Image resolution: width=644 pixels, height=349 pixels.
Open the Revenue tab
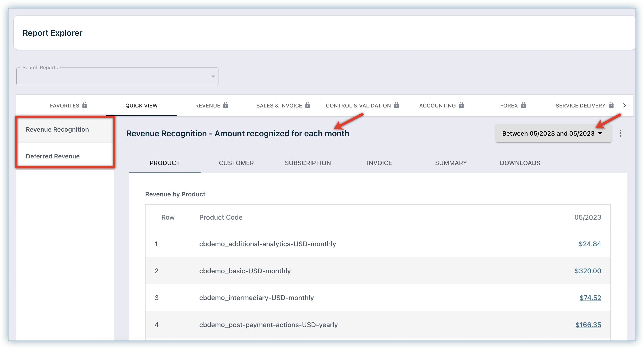pyautogui.click(x=212, y=105)
